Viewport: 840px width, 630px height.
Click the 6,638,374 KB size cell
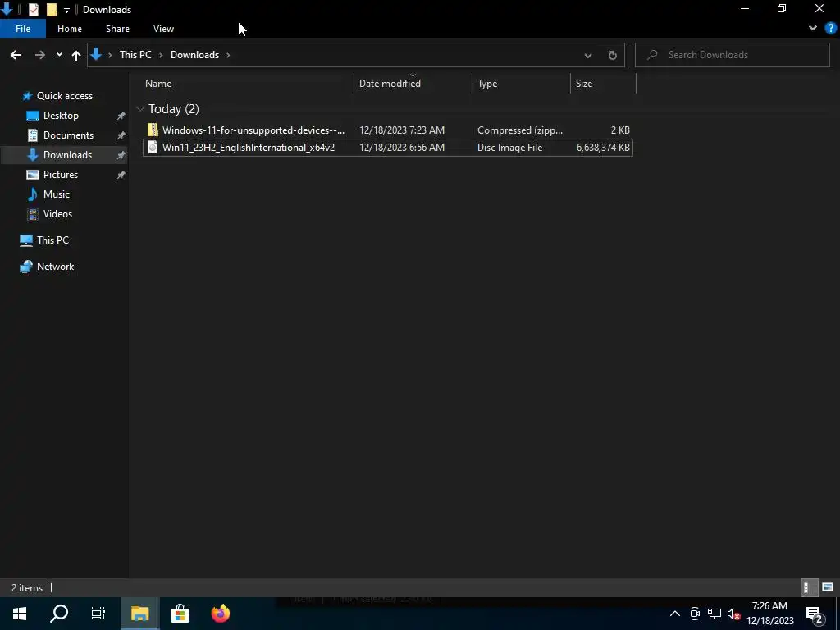pyautogui.click(x=603, y=148)
